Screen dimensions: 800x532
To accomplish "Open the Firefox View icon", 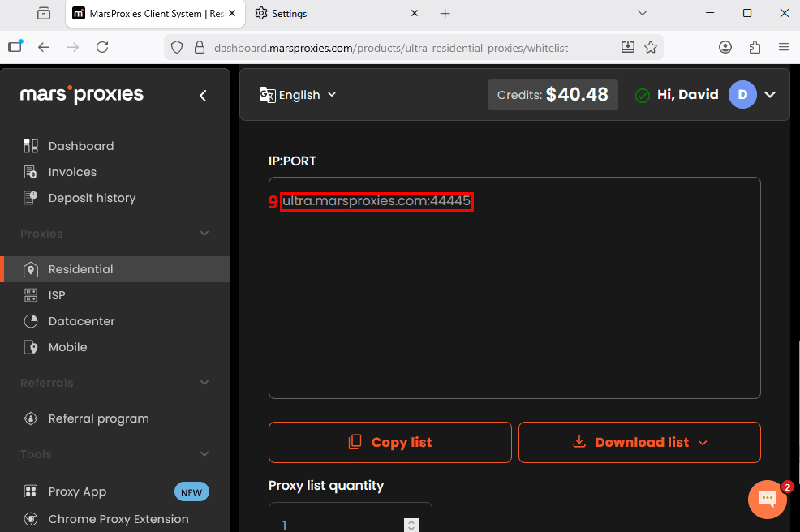I will click(44, 13).
